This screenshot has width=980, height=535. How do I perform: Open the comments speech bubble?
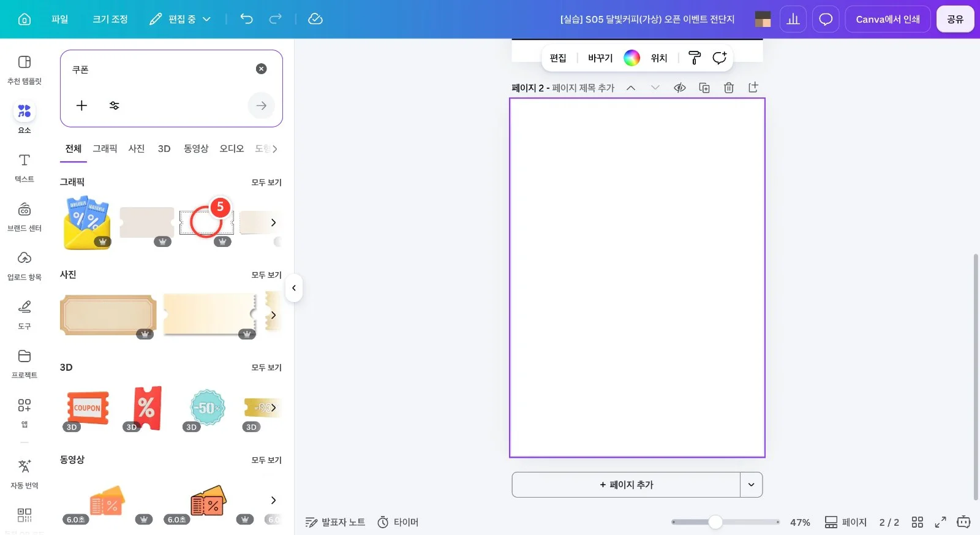826,19
